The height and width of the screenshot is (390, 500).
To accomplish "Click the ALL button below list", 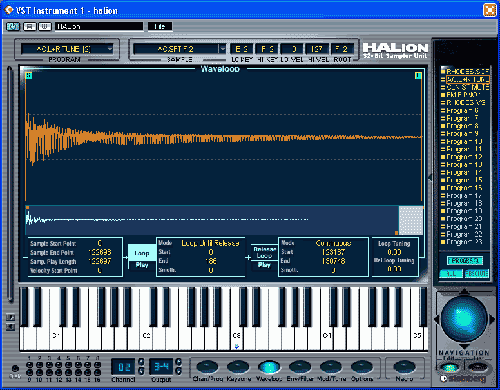I will click(x=451, y=274).
